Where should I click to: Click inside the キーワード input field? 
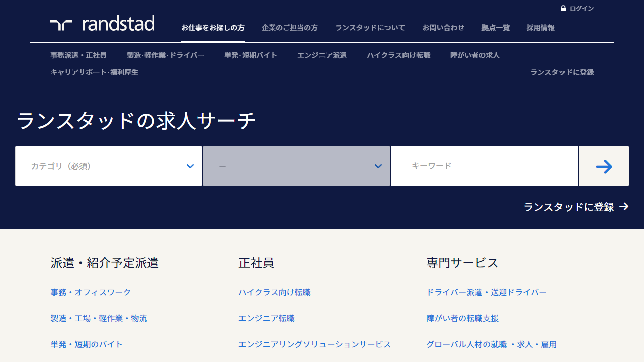[484, 166]
